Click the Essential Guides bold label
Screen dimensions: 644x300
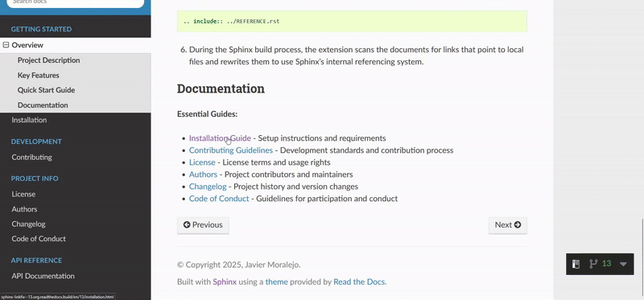pyautogui.click(x=208, y=114)
